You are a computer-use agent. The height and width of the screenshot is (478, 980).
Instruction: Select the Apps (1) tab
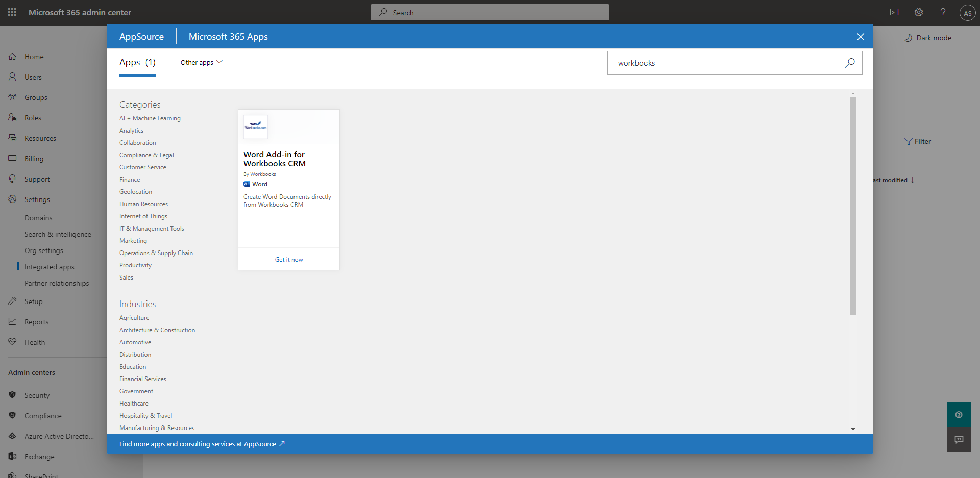pos(137,62)
